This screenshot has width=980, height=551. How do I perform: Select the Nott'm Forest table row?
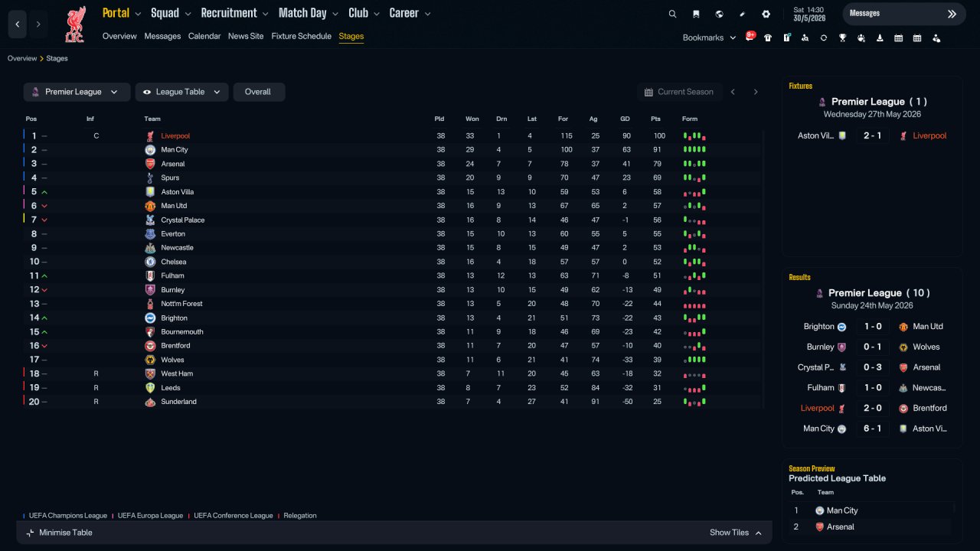click(x=393, y=304)
